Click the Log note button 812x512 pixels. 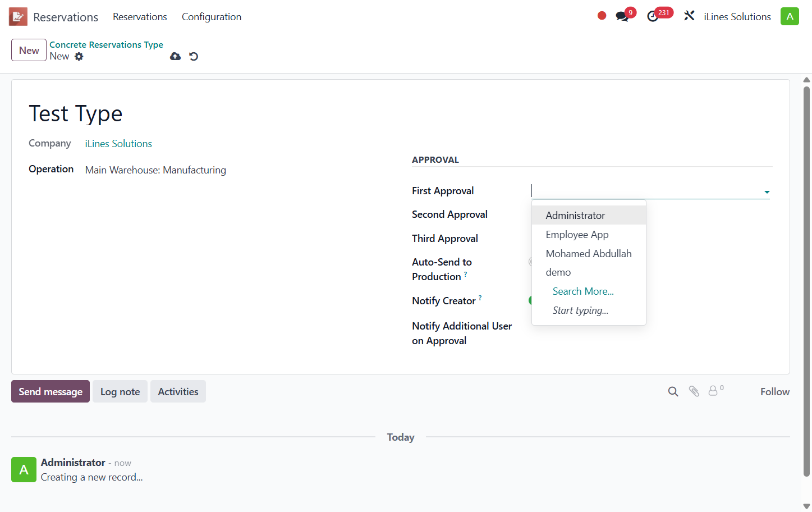coord(120,391)
